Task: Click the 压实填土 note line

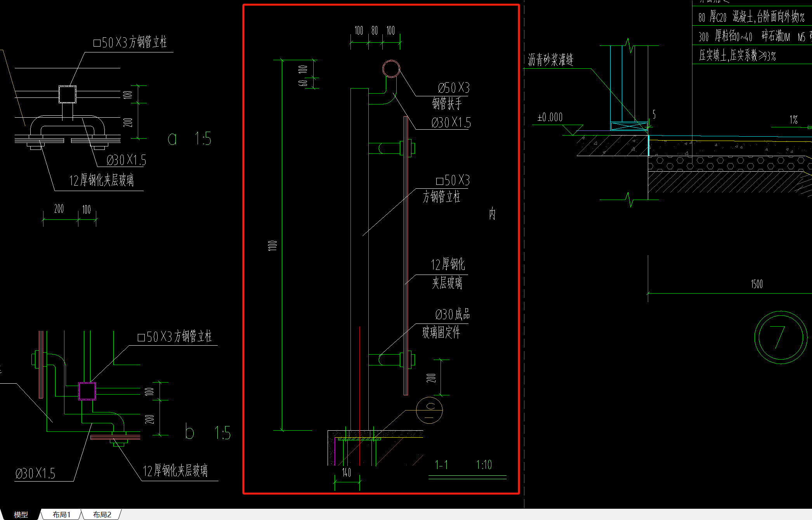Action: click(x=737, y=56)
